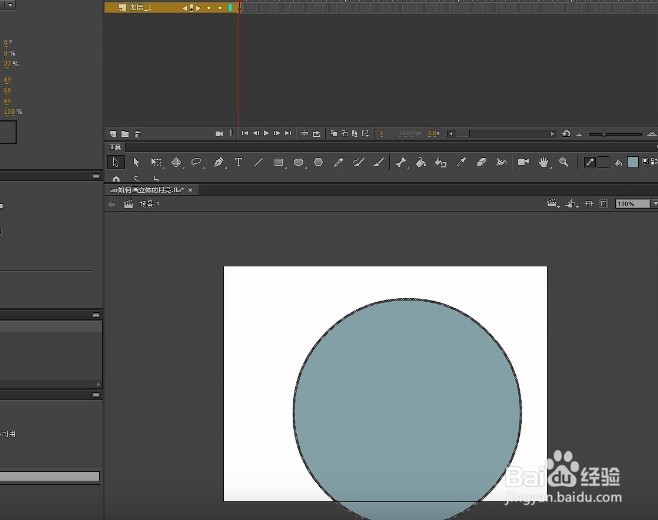Select the Bone tool
Image resolution: width=658 pixels, height=520 pixels.
[401, 162]
